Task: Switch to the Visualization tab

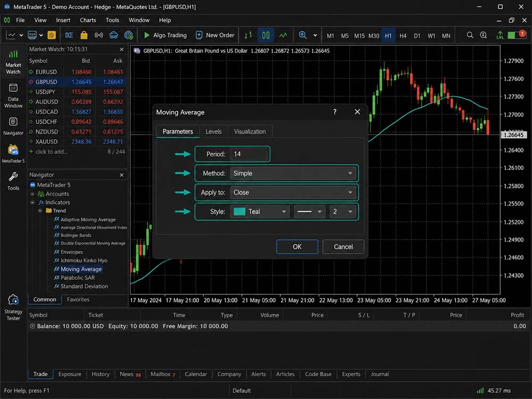Action: click(x=250, y=131)
